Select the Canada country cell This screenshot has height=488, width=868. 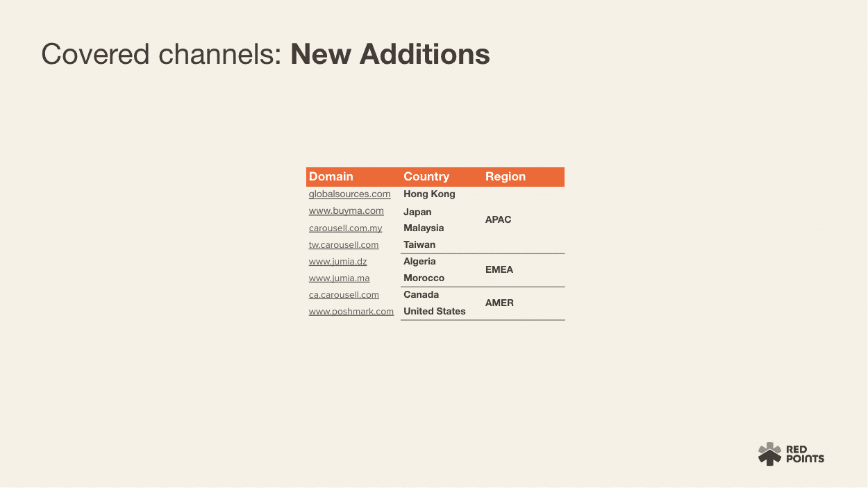(x=421, y=295)
